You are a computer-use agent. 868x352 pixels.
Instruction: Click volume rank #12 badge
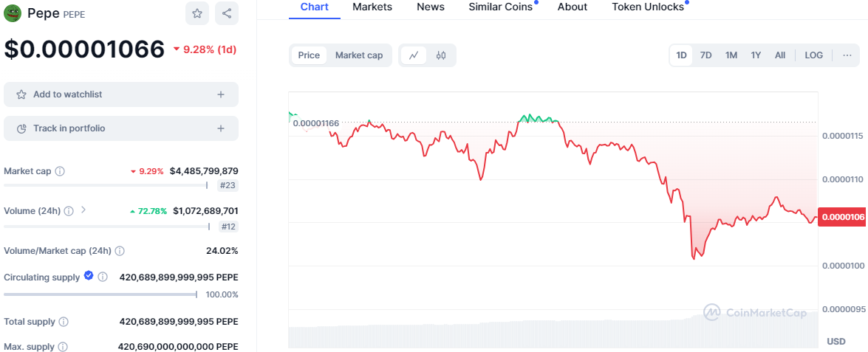[x=228, y=226]
